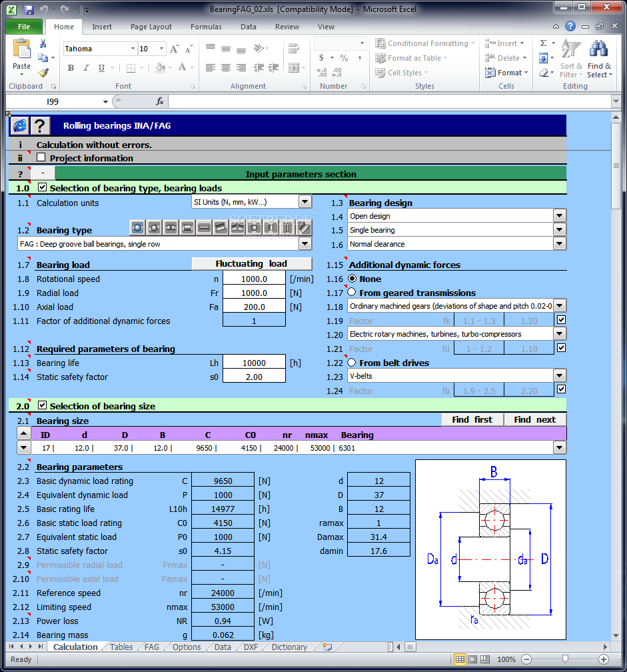
Task: Select the None additional forces radio button
Action: click(x=352, y=279)
